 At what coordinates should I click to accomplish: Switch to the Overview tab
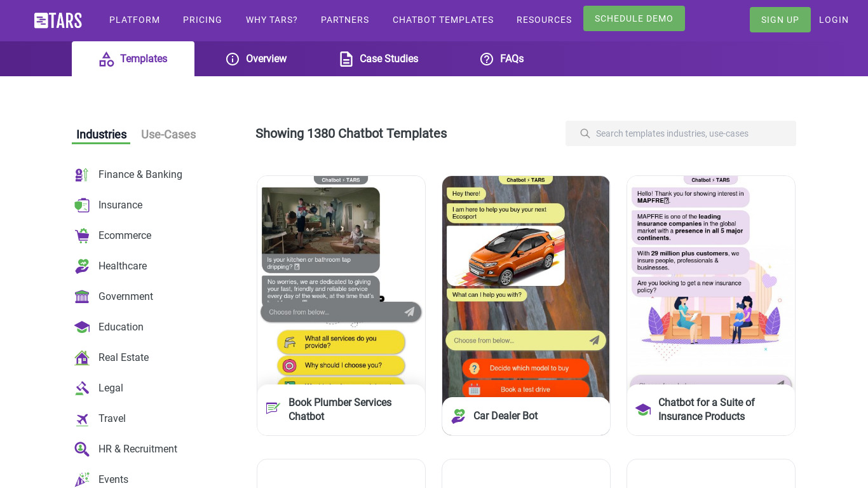257,59
